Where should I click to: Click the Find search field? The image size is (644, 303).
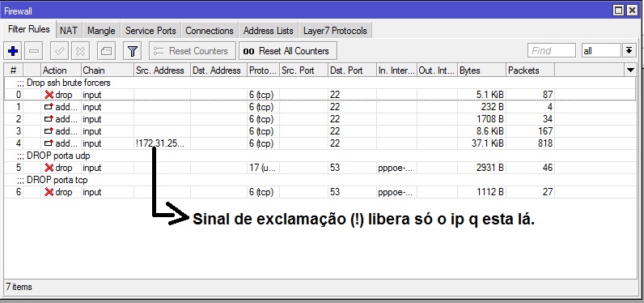coord(551,51)
